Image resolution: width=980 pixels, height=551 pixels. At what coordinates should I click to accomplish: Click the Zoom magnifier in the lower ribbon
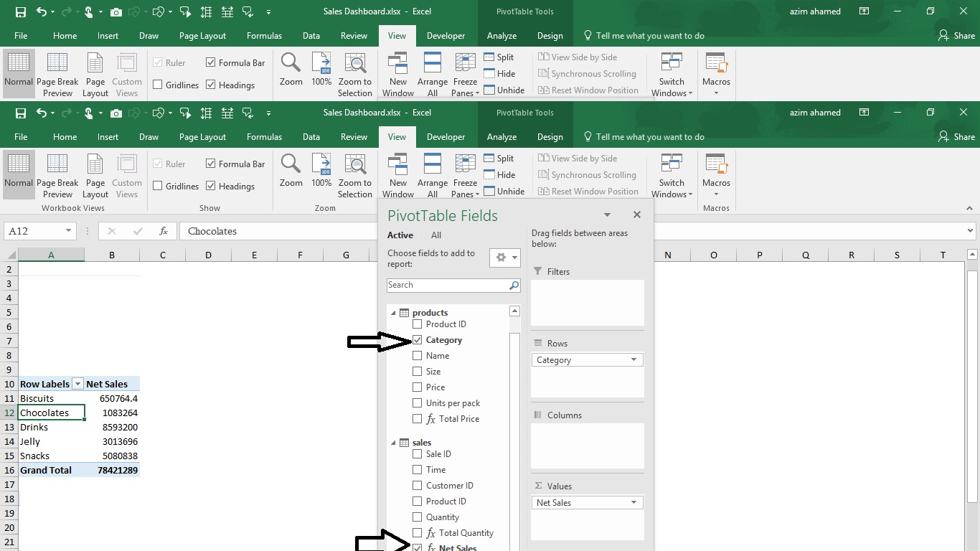[291, 170]
